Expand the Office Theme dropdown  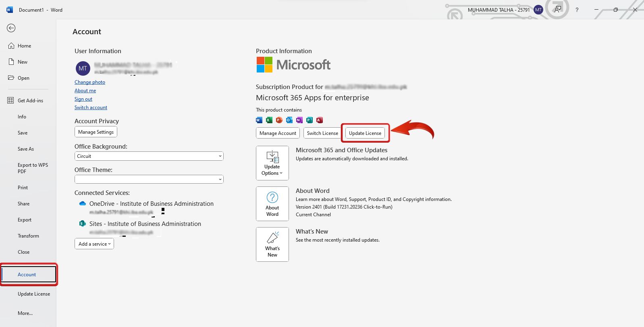click(149, 179)
